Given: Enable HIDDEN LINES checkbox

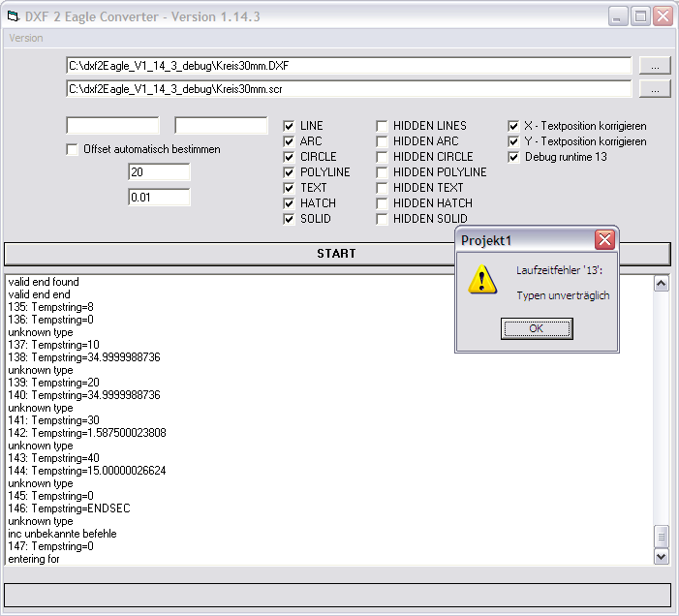Looking at the screenshot, I should coord(382,126).
